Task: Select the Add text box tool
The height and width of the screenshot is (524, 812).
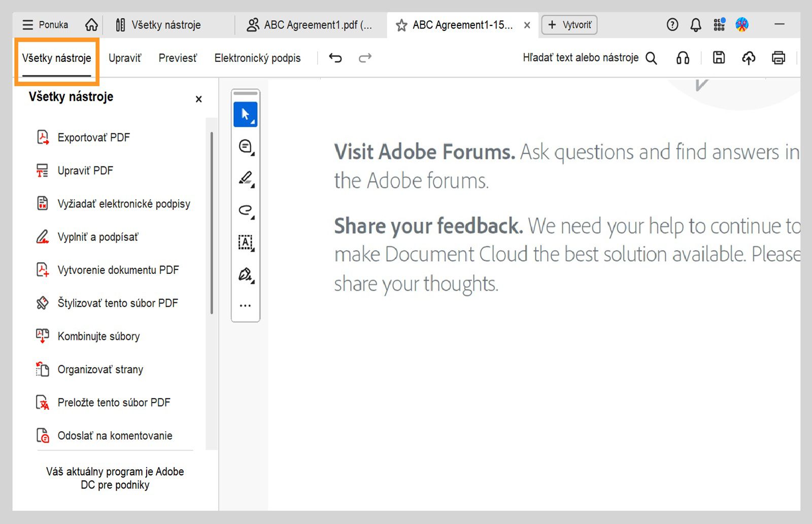Action: coord(245,243)
